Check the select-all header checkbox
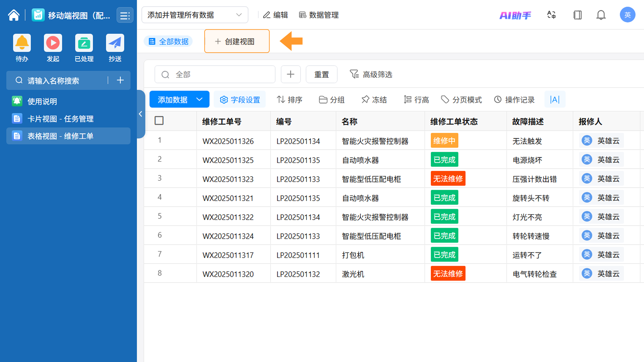Image resolution: width=644 pixels, height=362 pixels. click(159, 121)
